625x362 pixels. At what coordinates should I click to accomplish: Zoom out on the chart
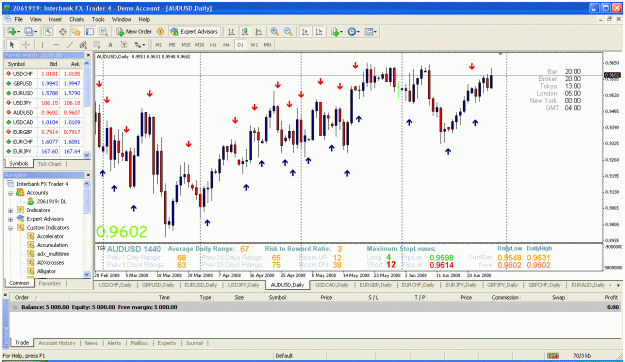[288, 31]
